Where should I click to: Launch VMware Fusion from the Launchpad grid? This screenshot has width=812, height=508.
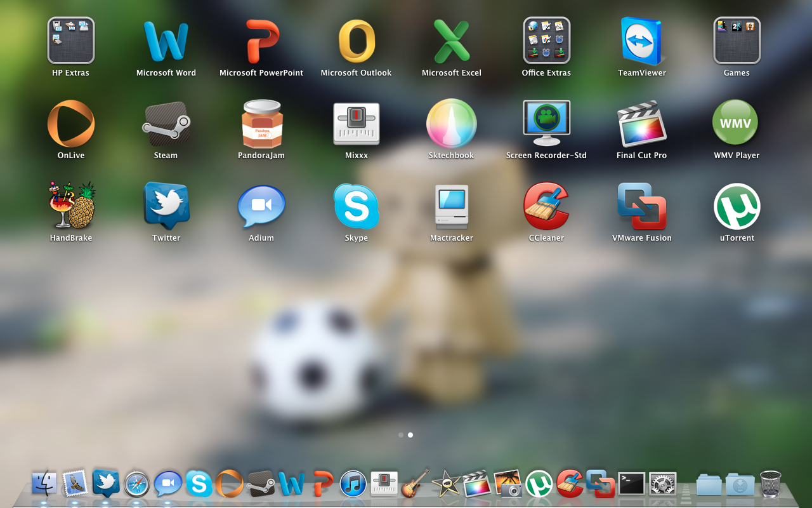coord(642,206)
